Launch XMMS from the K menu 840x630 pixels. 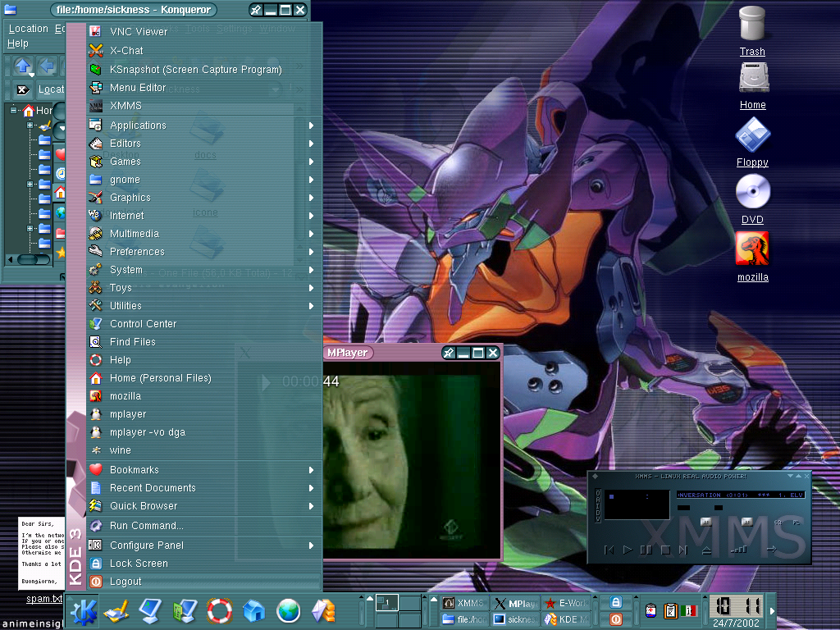tap(203, 106)
